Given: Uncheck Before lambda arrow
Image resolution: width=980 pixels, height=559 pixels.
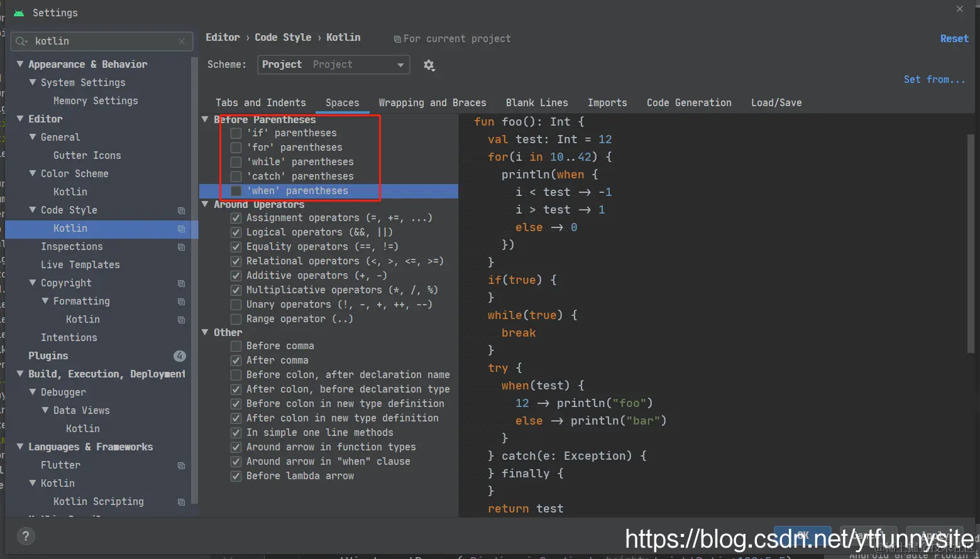Looking at the screenshot, I should click(x=236, y=476).
